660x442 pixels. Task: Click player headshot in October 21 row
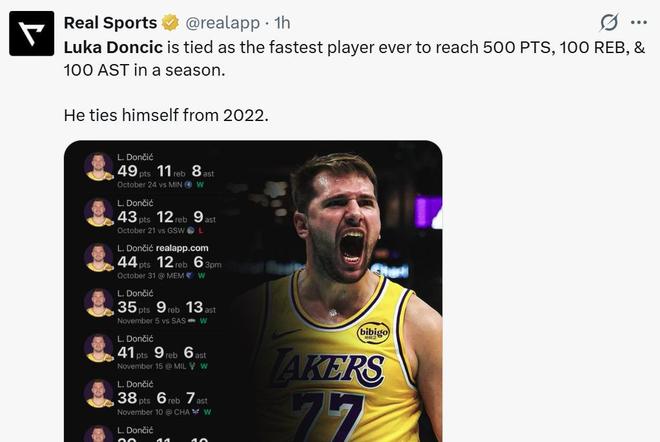pyautogui.click(x=98, y=212)
